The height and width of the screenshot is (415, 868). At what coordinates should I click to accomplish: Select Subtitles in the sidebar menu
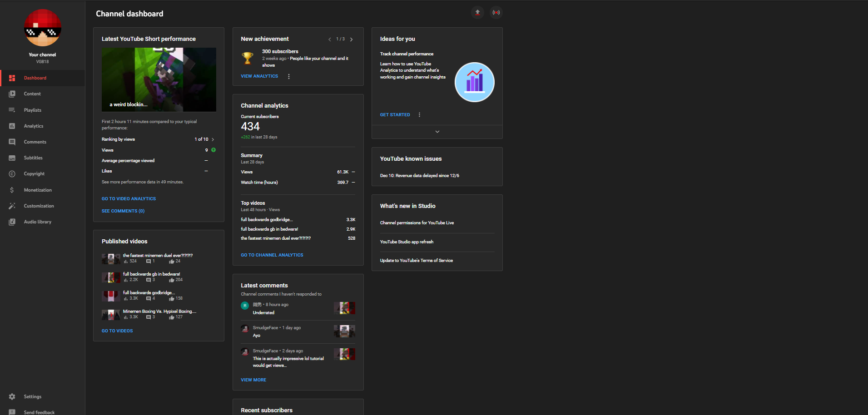[43, 158]
